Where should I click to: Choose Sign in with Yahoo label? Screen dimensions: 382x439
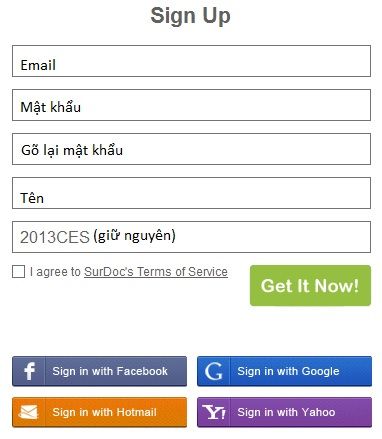point(286,412)
